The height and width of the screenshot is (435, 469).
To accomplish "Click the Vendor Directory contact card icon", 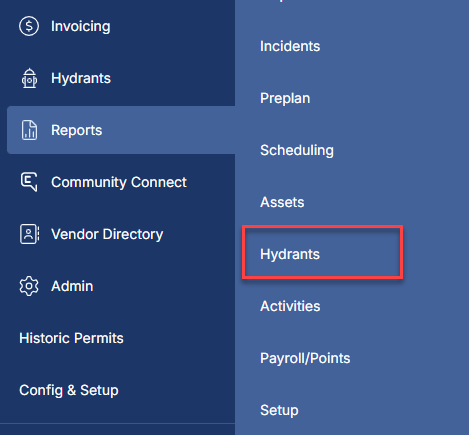I will point(29,234).
